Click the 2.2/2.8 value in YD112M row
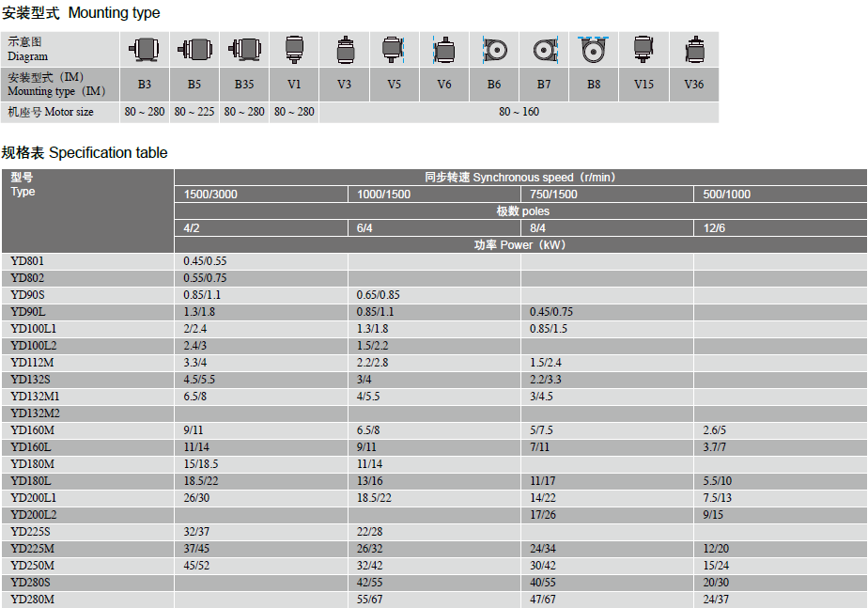 [x=373, y=363]
